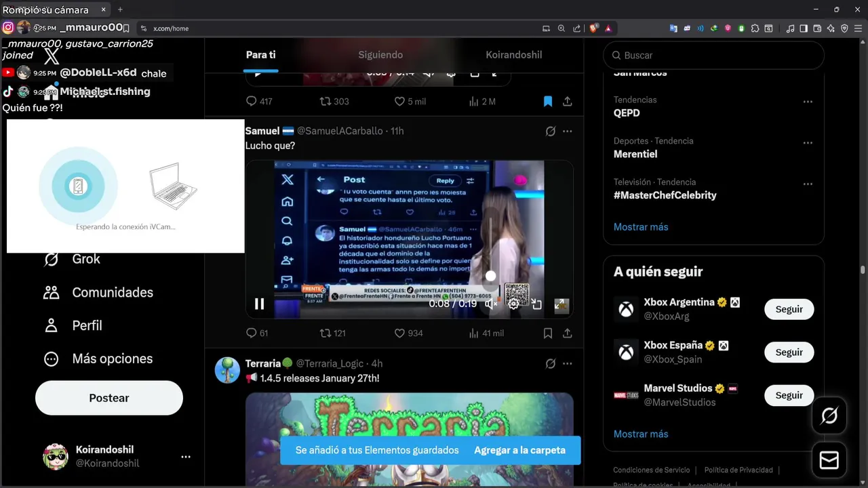Open Condiciones de Servicio link

click(x=651, y=470)
